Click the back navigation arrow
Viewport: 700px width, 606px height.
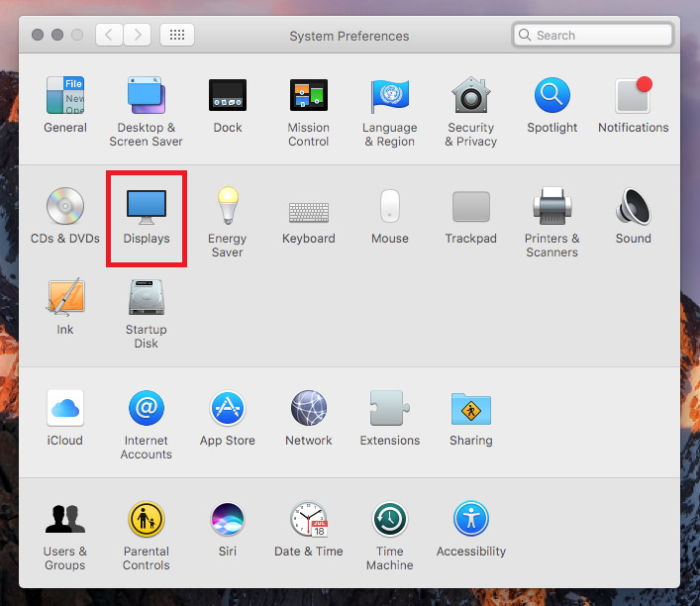tap(109, 35)
